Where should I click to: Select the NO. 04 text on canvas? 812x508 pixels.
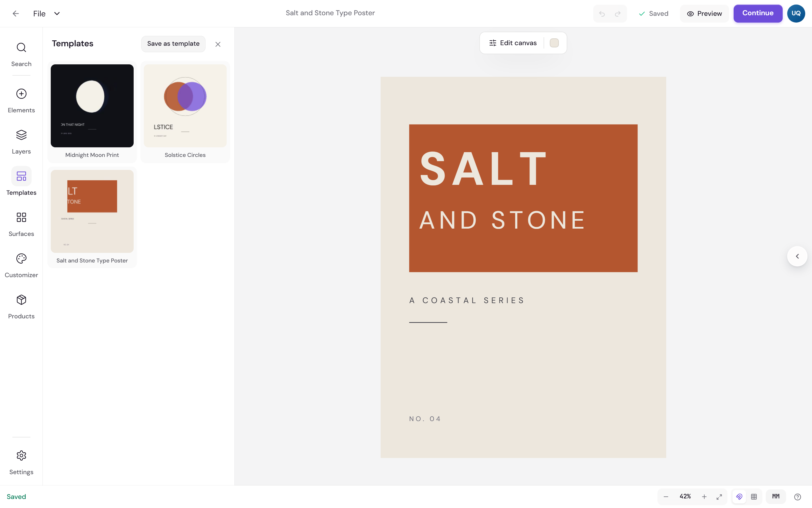pyautogui.click(x=424, y=419)
